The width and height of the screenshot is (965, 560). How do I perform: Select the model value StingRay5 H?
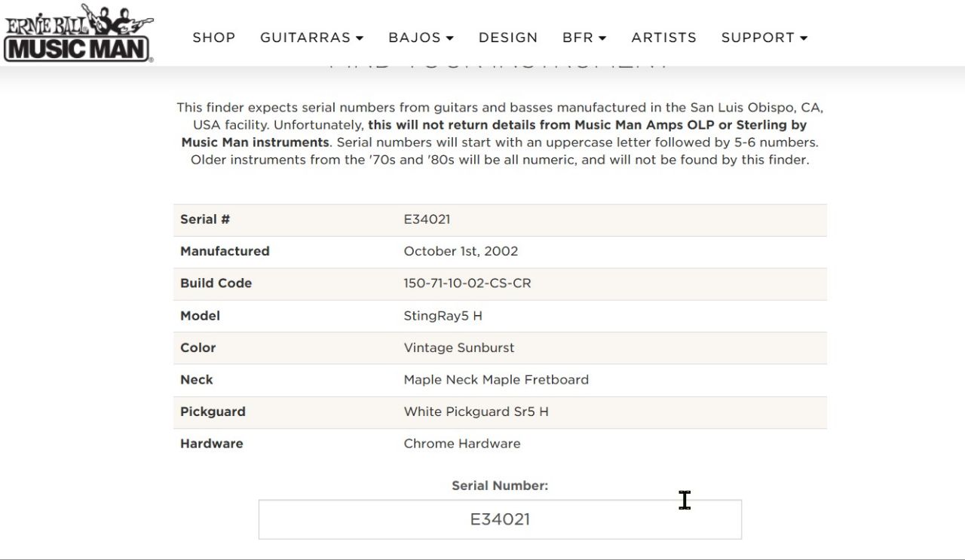[443, 316]
